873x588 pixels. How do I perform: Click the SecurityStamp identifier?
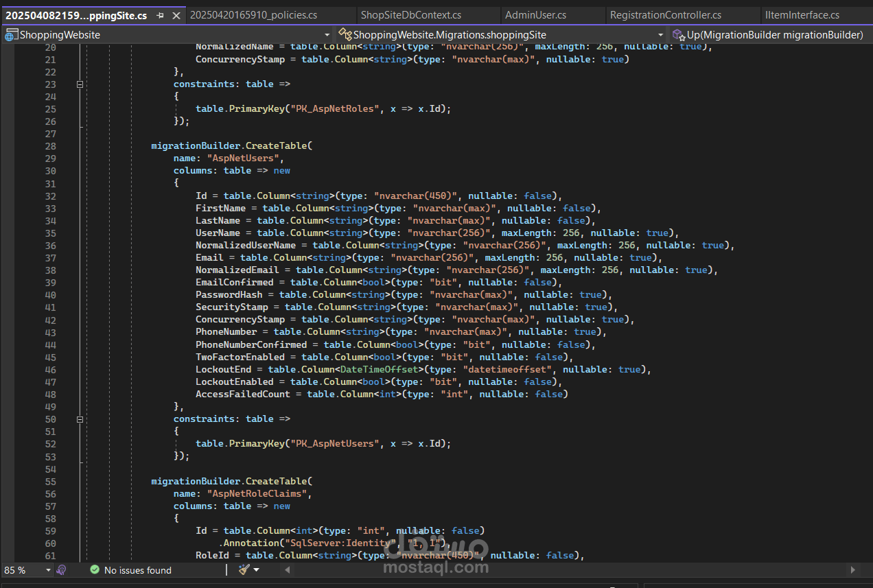(232, 307)
